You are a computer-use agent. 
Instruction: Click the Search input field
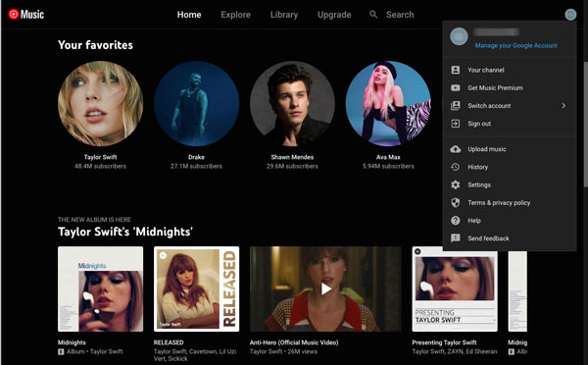click(x=400, y=15)
